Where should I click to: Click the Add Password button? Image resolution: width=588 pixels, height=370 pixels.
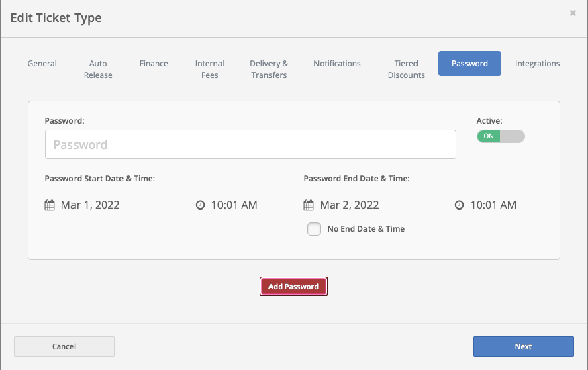pyautogui.click(x=293, y=287)
